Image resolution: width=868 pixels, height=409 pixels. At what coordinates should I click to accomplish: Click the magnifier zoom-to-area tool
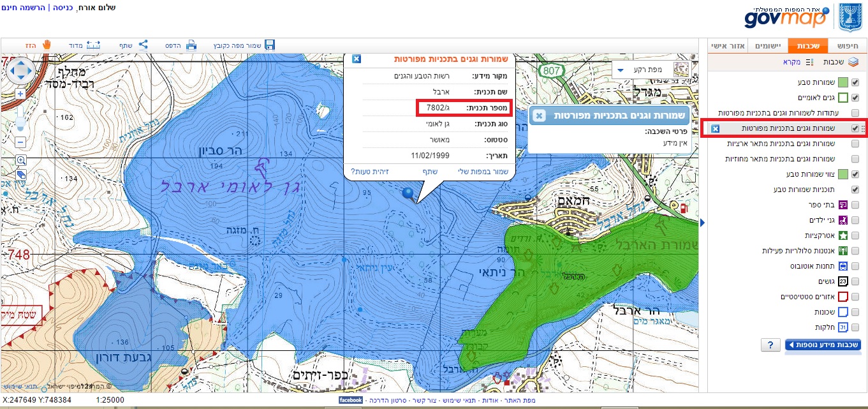[20, 160]
